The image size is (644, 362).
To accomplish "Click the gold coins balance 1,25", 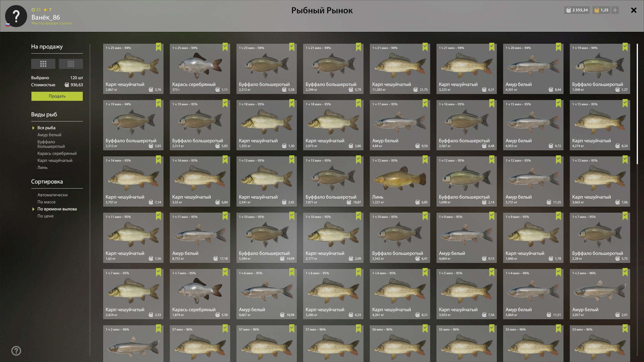I will click(601, 10).
